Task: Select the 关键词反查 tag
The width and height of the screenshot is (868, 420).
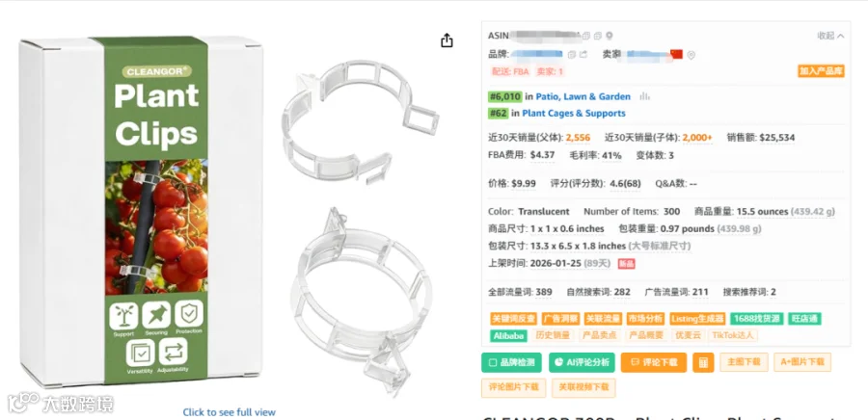Action: point(514,319)
